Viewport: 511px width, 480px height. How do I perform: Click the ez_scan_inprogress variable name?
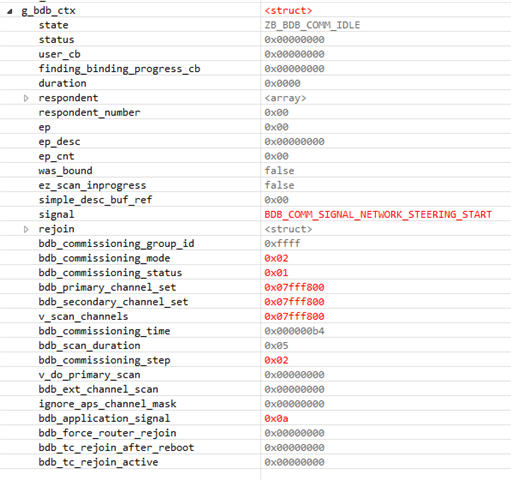92,185
